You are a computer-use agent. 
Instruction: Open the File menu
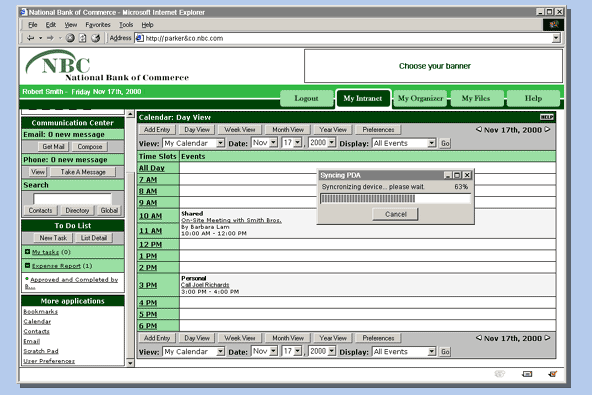[x=33, y=25]
